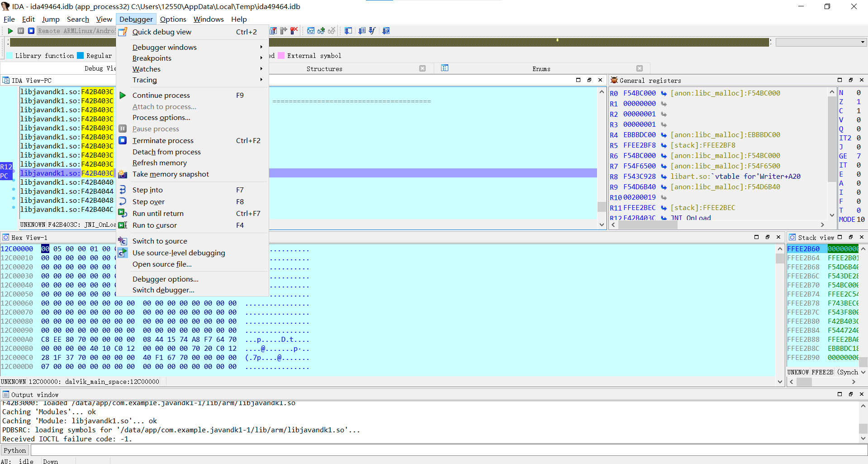Click the Take memory snapshot camera icon

(123, 174)
